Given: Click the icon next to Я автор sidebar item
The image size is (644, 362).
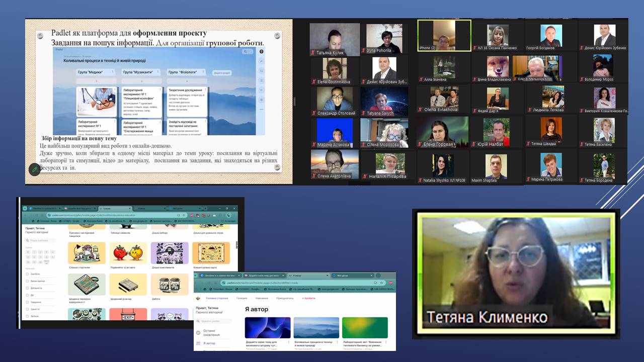Looking at the screenshot, I should click(198, 343).
